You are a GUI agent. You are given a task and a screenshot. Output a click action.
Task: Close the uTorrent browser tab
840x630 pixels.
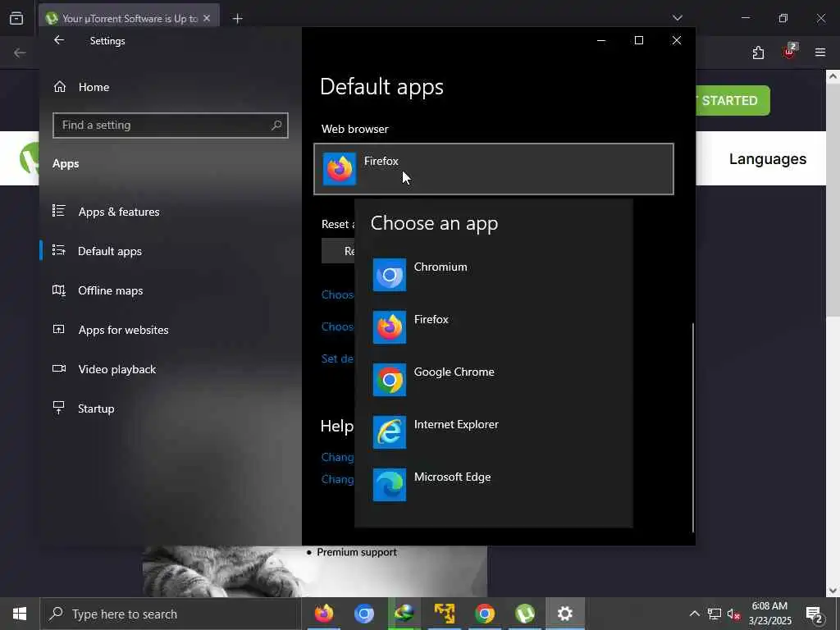[x=207, y=18]
